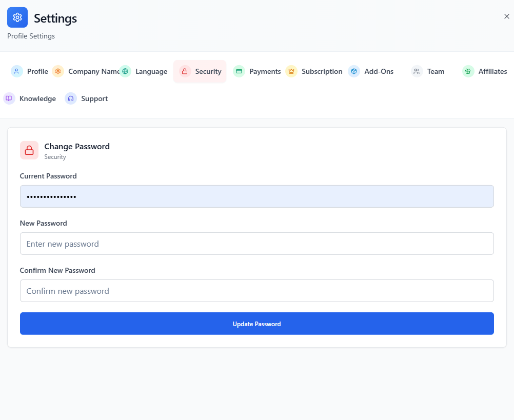
Task: Select the Profile person icon
Action: click(16, 71)
